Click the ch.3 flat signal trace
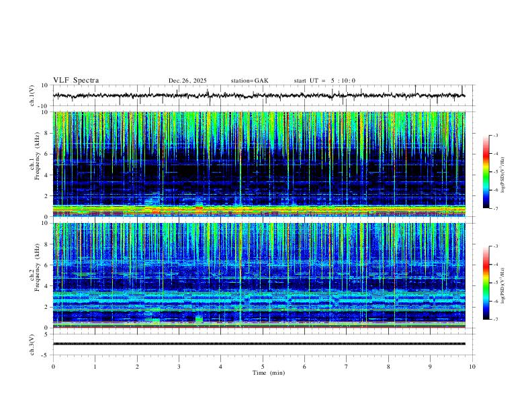The height and width of the screenshot is (411, 532). (259, 344)
